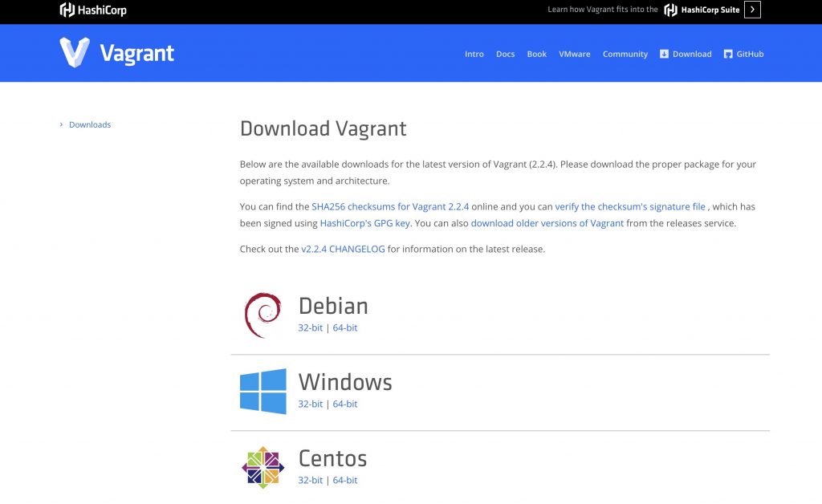This screenshot has height=504, width=822.
Task: Download Windows 64-bit installer
Action: point(345,404)
